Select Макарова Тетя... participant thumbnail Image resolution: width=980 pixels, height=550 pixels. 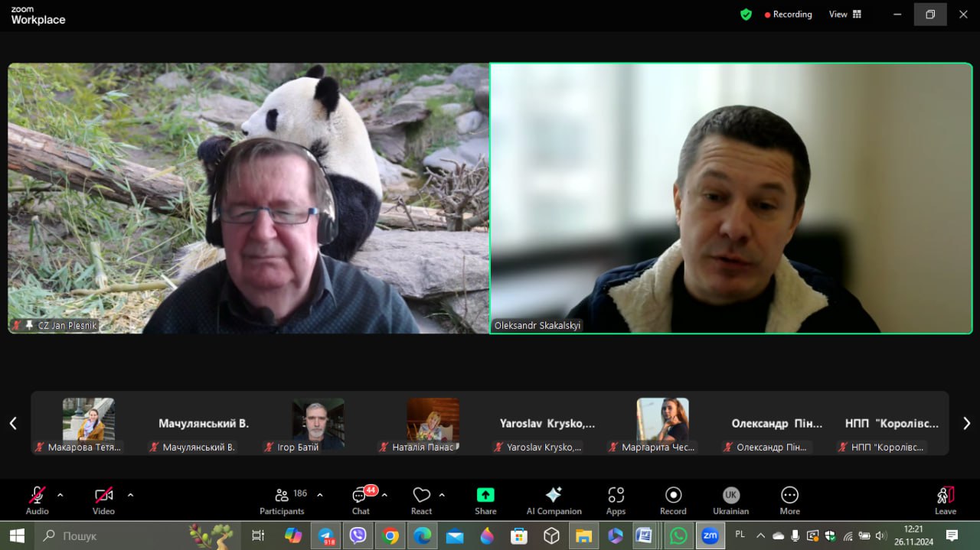[88, 425]
